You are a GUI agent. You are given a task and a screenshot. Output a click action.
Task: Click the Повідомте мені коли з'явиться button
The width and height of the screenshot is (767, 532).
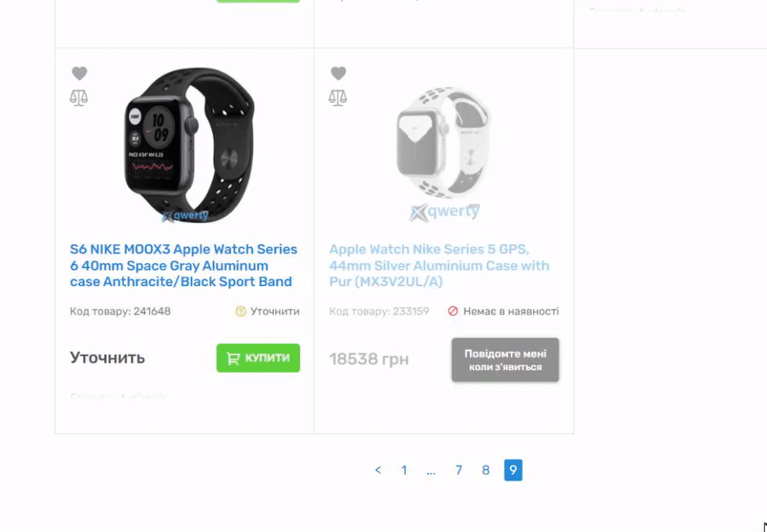[x=505, y=360]
